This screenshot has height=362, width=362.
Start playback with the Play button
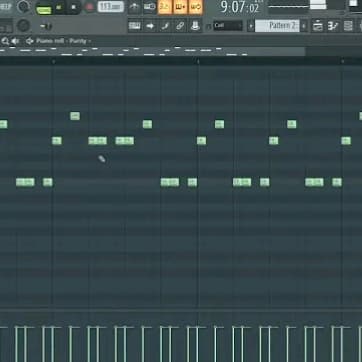tap(60, 7)
